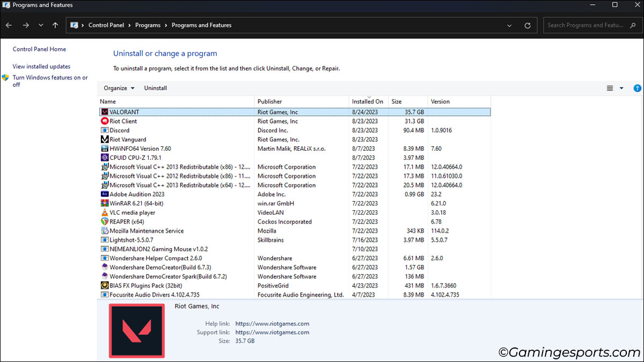This screenshot has width=644, height=362.
Task: Click the Wondershare Helper Compact icon
Action: point(105,258)
